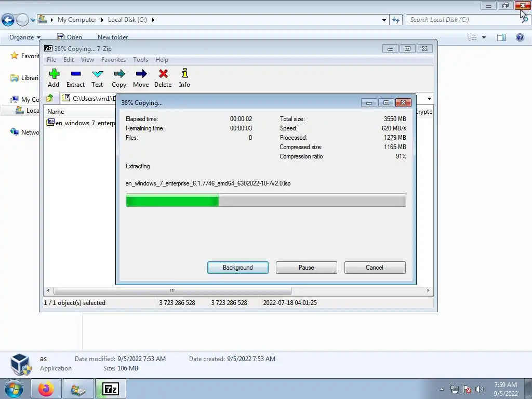Open the 7-Zip File menu

click(51, 60)
